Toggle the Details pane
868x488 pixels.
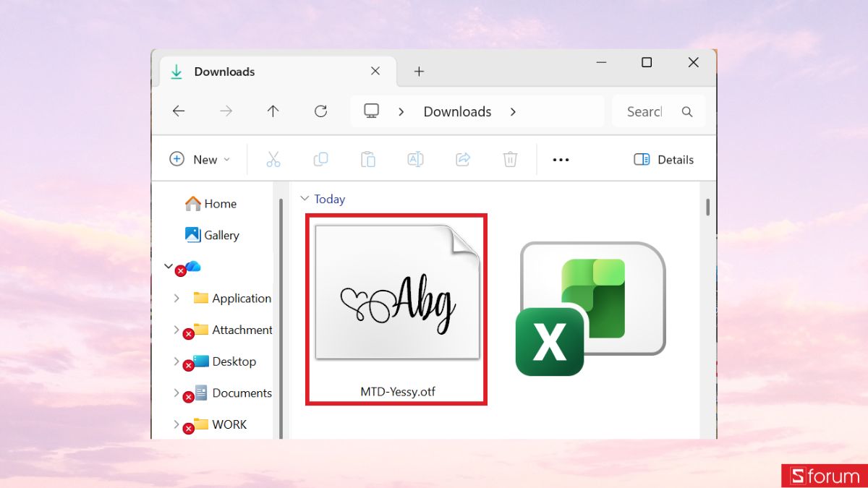663,159
